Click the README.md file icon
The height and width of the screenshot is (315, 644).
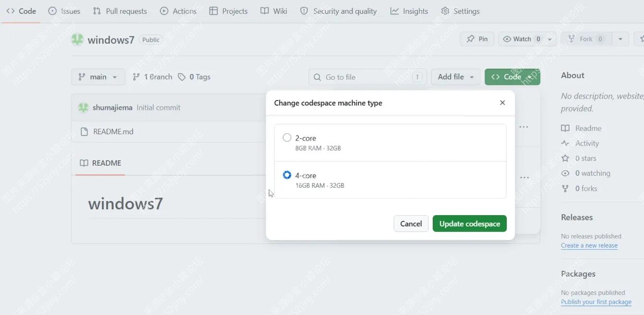tap(84, 132)
